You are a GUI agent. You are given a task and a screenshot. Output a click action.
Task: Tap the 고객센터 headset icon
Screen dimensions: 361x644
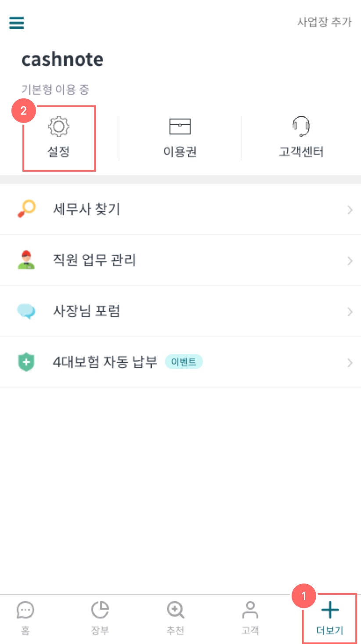301,126
